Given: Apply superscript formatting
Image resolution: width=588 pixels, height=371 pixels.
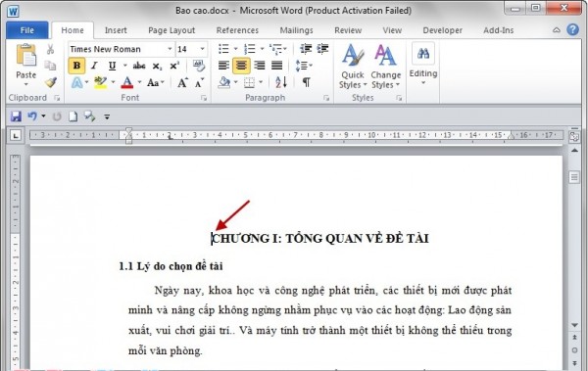Looking at the screenshot, I should pos(174,66).
